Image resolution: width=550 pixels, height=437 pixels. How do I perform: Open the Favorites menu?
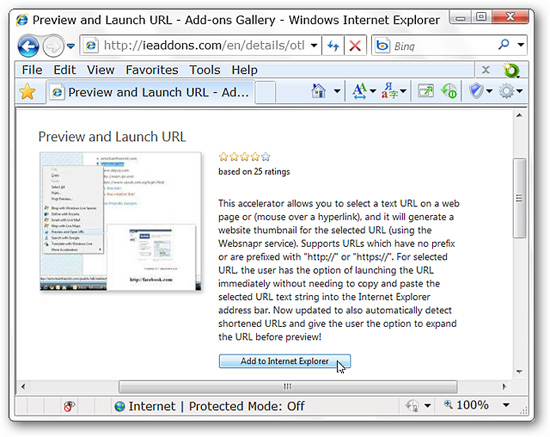click(152, 70)
